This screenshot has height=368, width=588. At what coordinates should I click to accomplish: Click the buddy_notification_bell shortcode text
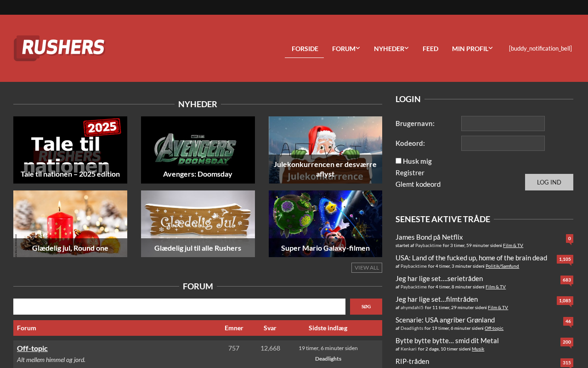[540, 48]
